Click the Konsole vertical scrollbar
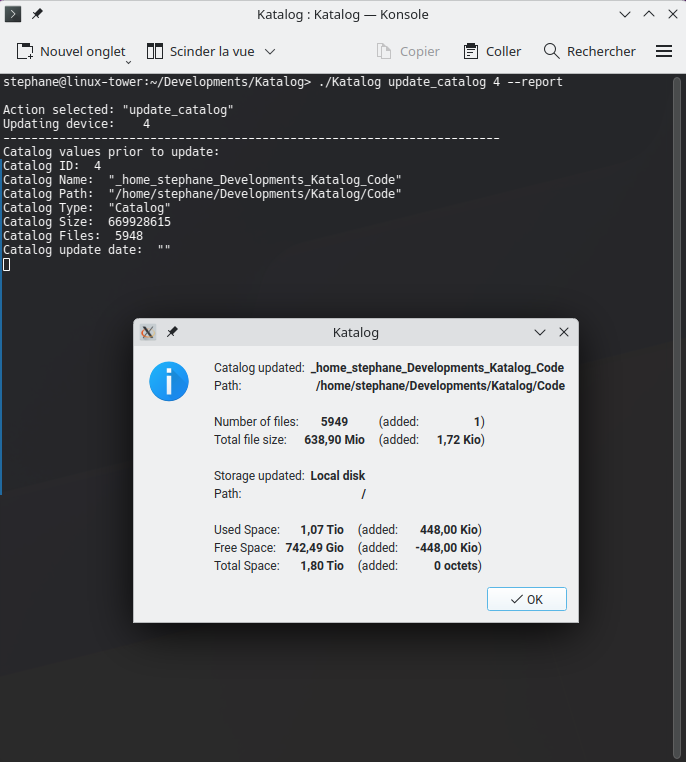This screenshot has width=686, height=762. (x=677, y=417)
